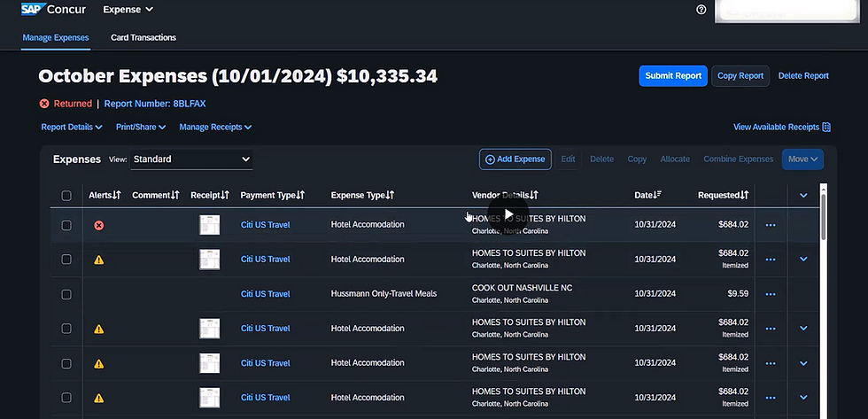Open more actions dots for COOK OUT row
The width and height of the screenshot is (868, 419).
(x=770, y=294)
